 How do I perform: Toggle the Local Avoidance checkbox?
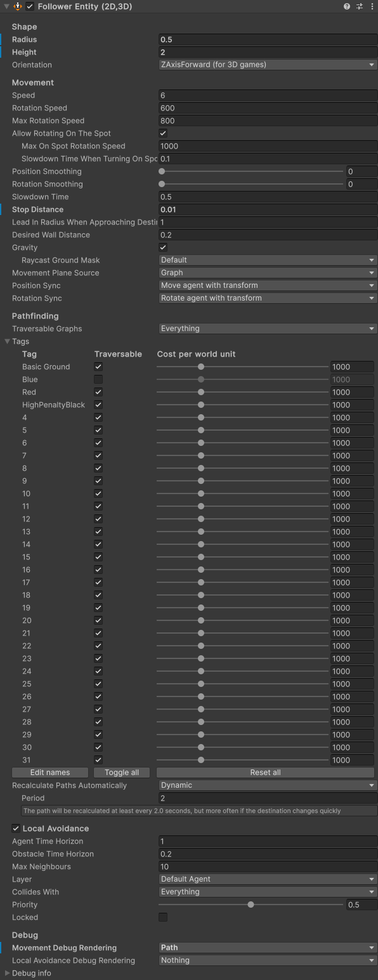coord(16,828)
